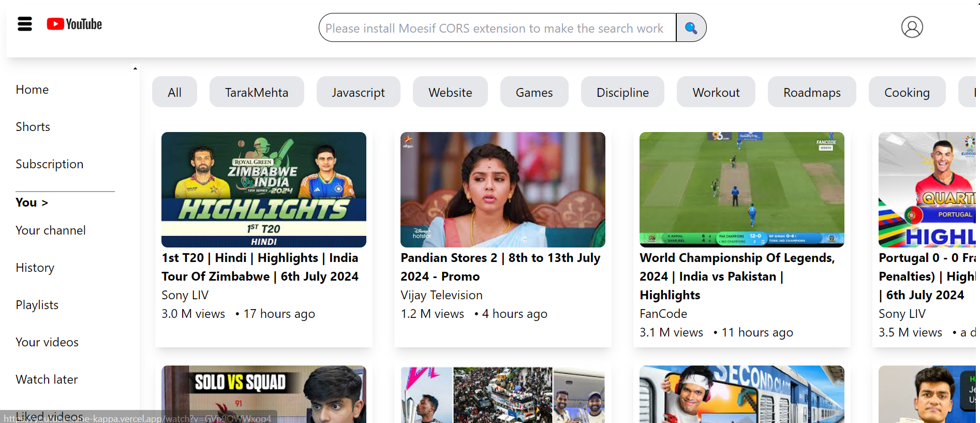Click Sony LIV channel under 1st T20
This screenshot has height=423, width=980.
[x=185, y=295]
